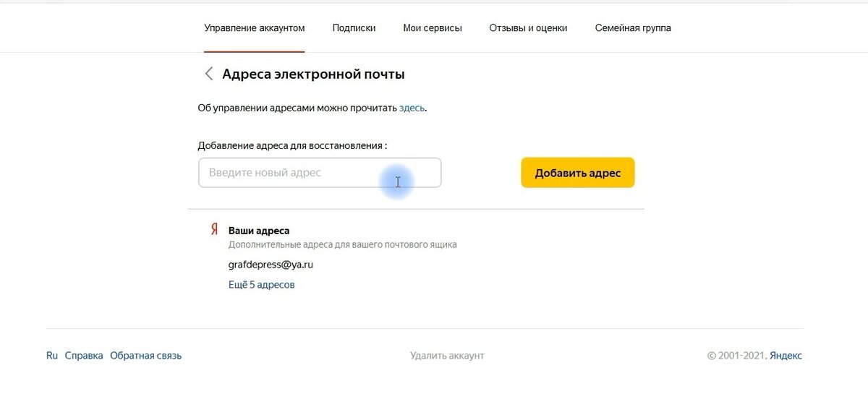This screenshot has width=868, height=394.
Task: Click the Удалить аккаунт link
Action: pos(447,356)
